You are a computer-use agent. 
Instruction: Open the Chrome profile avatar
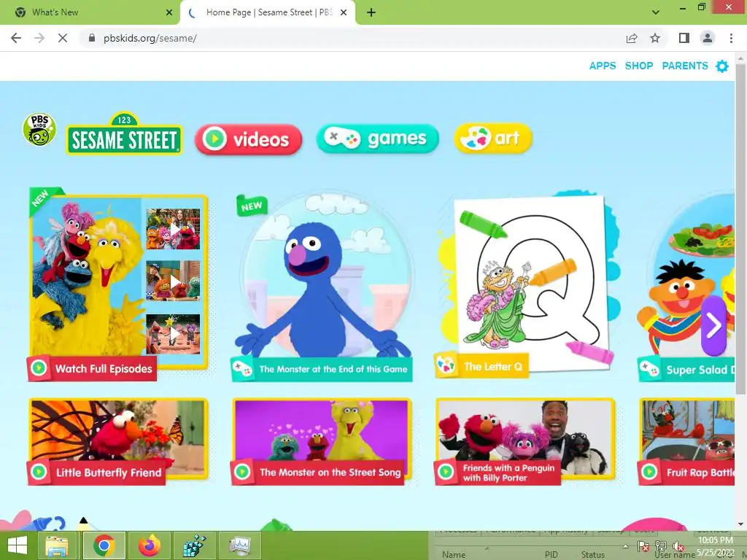coord(708,38)
